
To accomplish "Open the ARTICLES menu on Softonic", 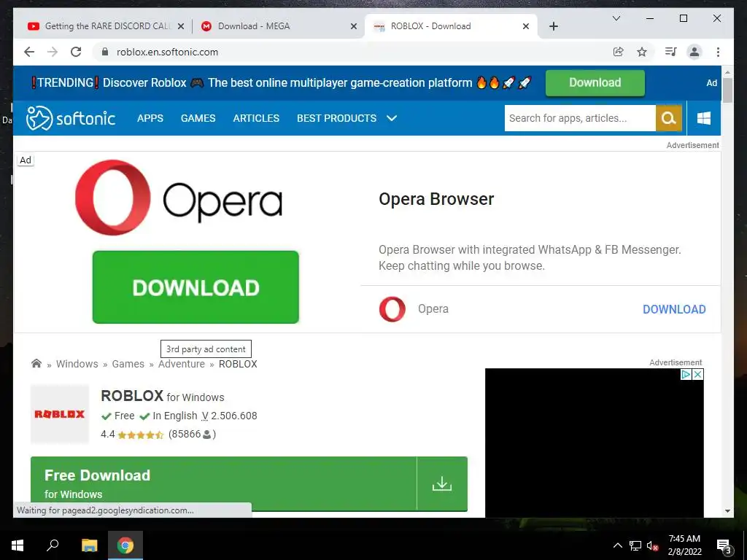I will [256, 118].
